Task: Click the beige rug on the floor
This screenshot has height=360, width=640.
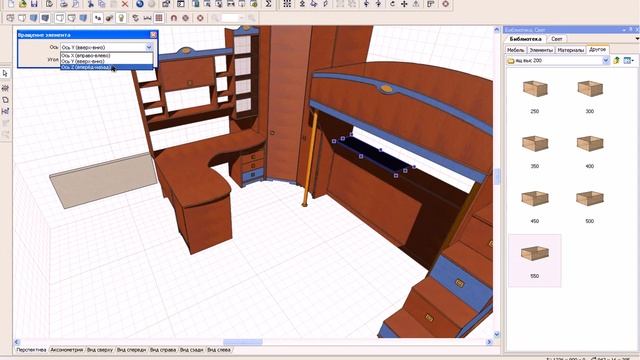Action: click(x=104, y=180)
